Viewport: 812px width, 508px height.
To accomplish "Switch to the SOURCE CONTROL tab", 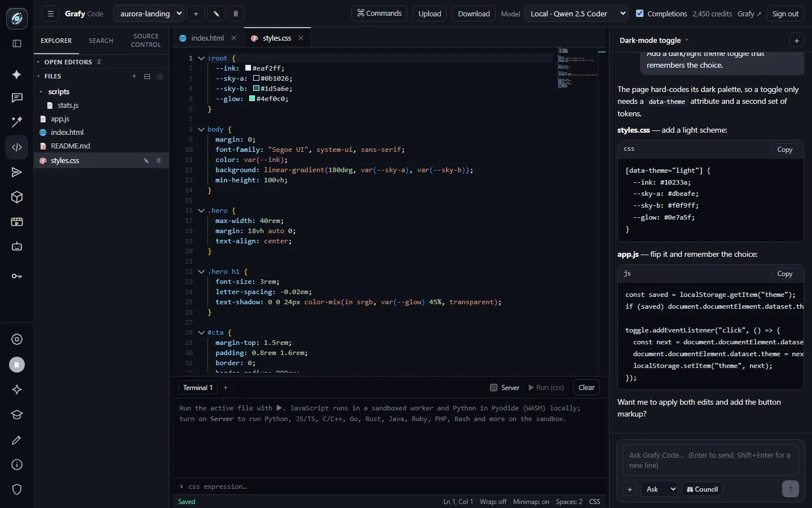I will point(146,41).
